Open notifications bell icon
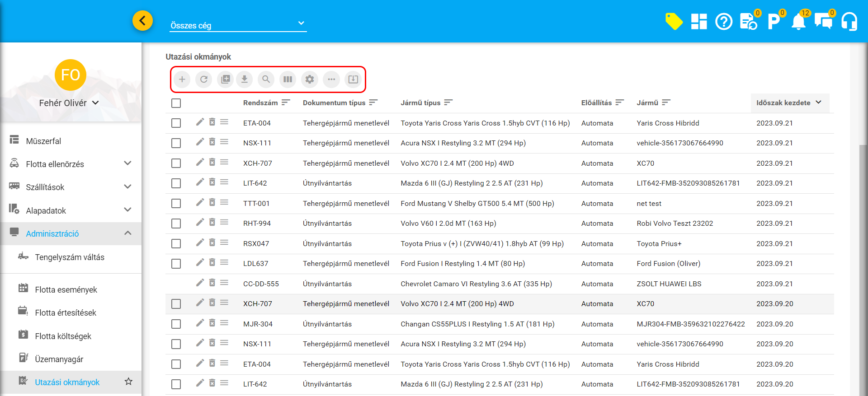Image resolution: width=868 pixels, height=396 pixels. coord(798,21)
